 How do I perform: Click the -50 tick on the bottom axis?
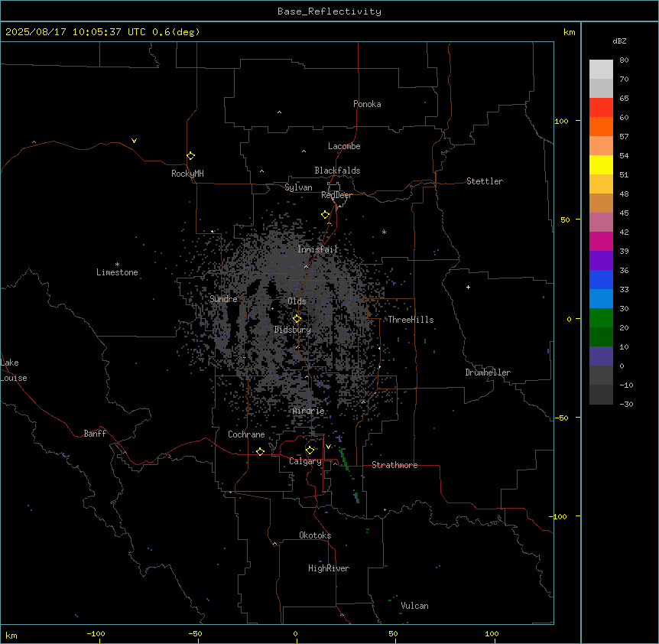point(195,633)
